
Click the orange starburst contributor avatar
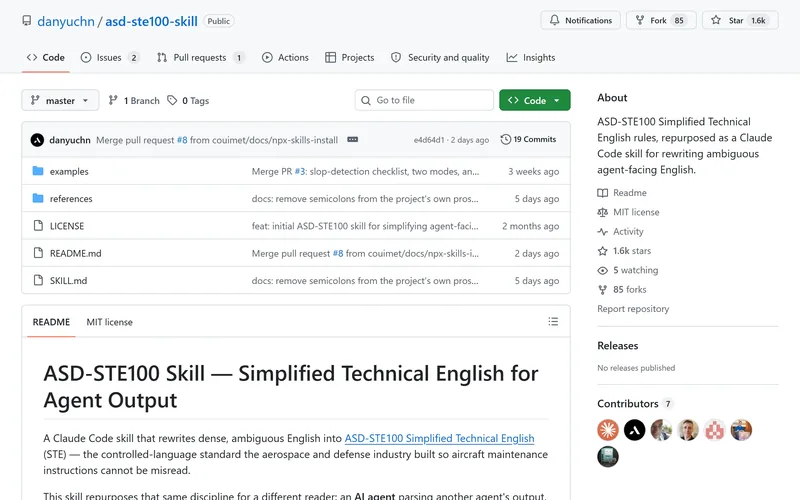click(608, 430)
